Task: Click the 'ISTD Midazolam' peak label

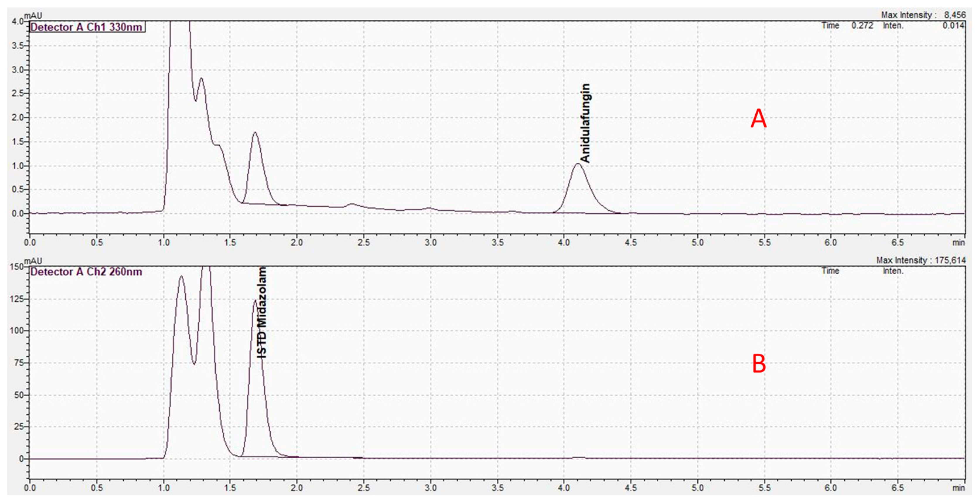Action: (262, 312)
